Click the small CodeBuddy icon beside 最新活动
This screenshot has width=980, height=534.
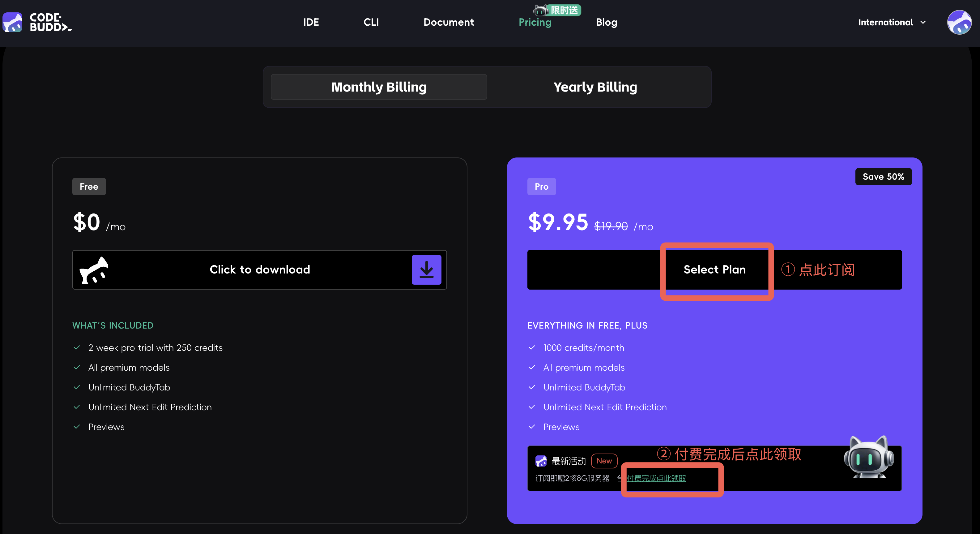click(541, 461)
